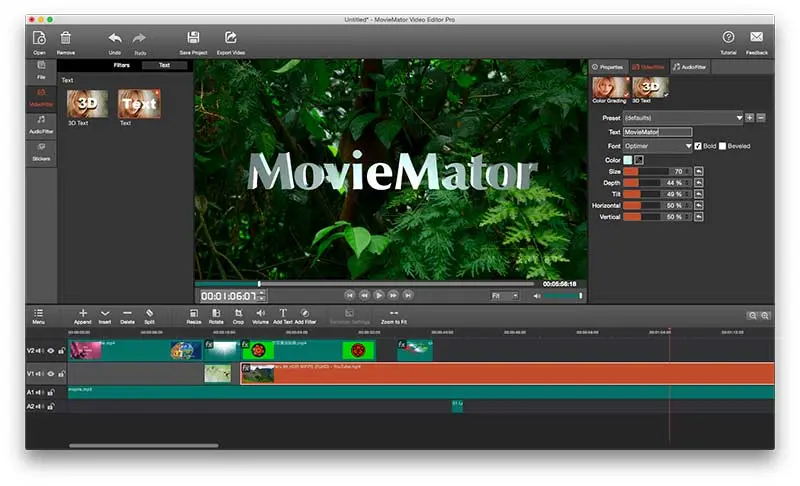Hide track V2 with eye icon

tap(51, 351)
